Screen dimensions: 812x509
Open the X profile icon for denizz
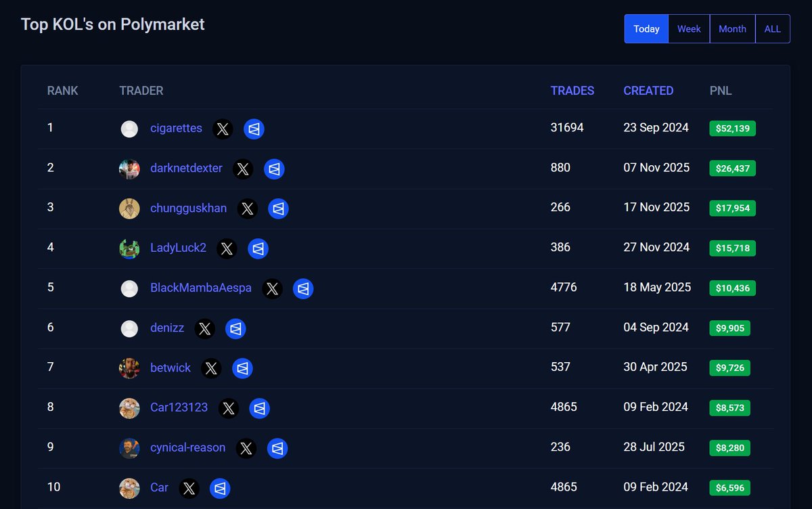tap(204, 328)
